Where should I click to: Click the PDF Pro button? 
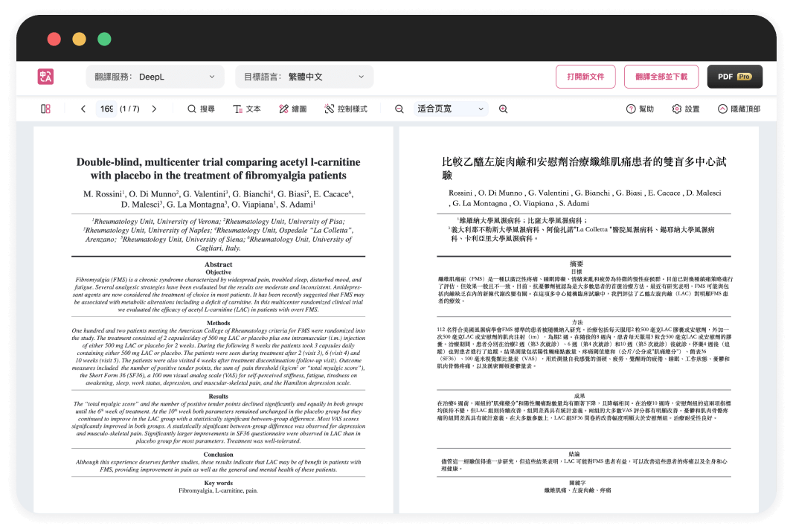pos(734,77)
